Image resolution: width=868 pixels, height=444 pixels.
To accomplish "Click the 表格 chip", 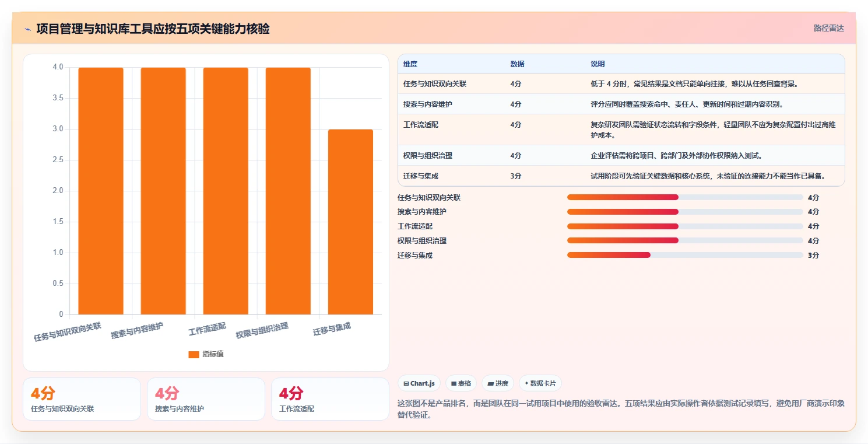I will click(461, 383).
